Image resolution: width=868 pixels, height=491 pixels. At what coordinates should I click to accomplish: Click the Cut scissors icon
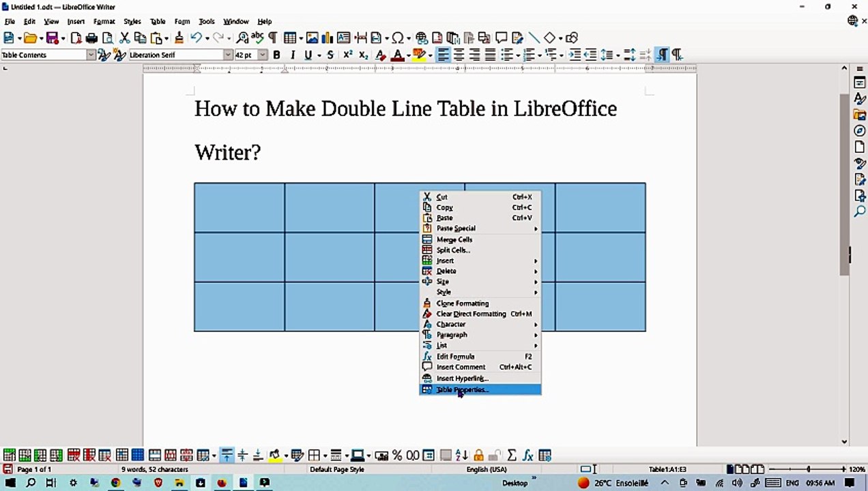[125, 38]
